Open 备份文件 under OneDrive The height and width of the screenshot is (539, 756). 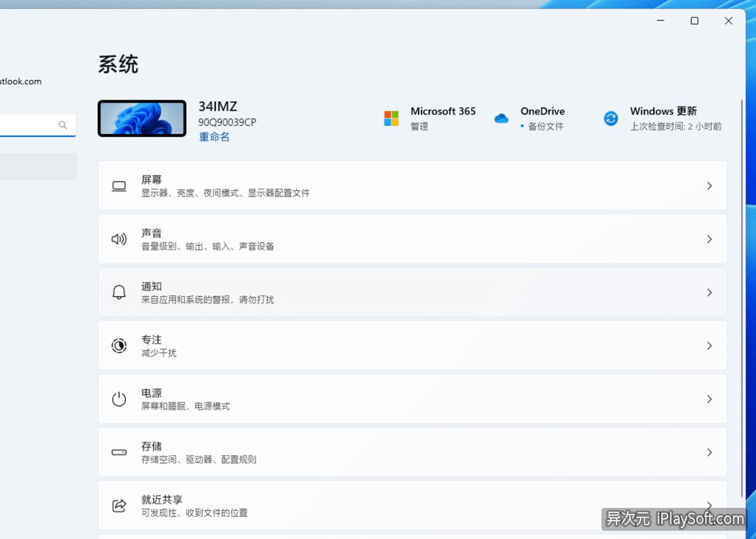point(545,126)
